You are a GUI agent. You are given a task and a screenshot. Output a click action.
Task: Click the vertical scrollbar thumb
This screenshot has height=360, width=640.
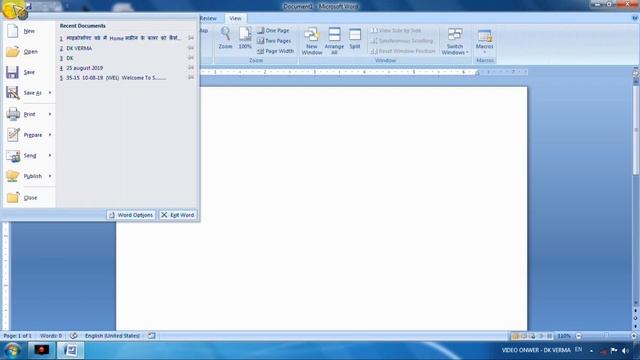[636, 130]
